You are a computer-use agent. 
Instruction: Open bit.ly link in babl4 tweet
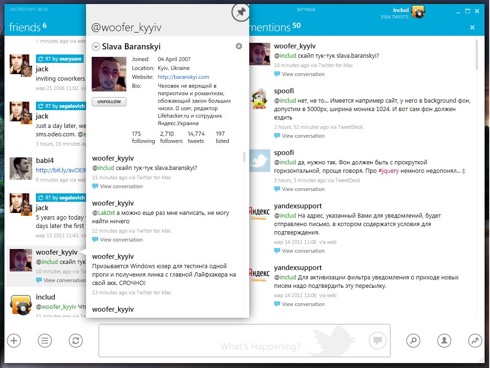tap(61, 170)
